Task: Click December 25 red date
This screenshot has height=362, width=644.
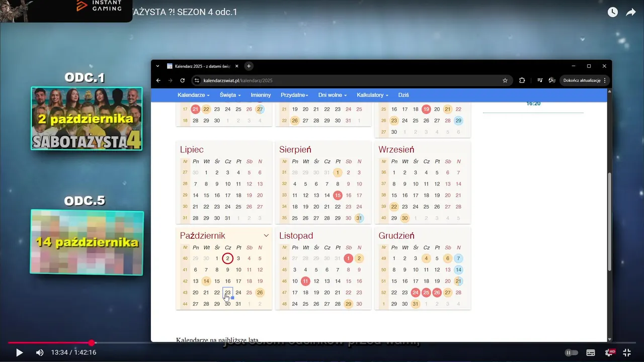Action: tap(426, 293)
